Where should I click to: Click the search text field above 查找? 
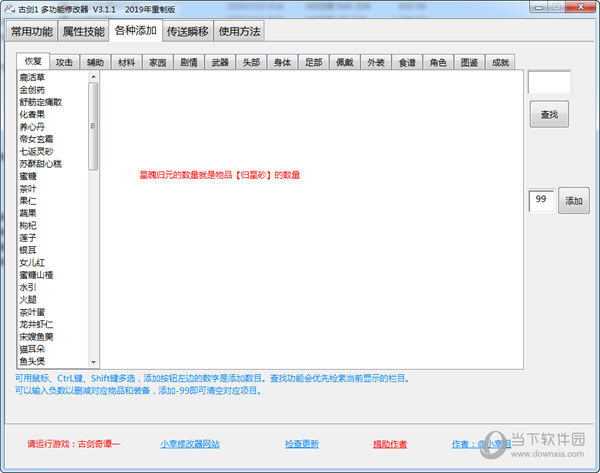pos(548,83)
